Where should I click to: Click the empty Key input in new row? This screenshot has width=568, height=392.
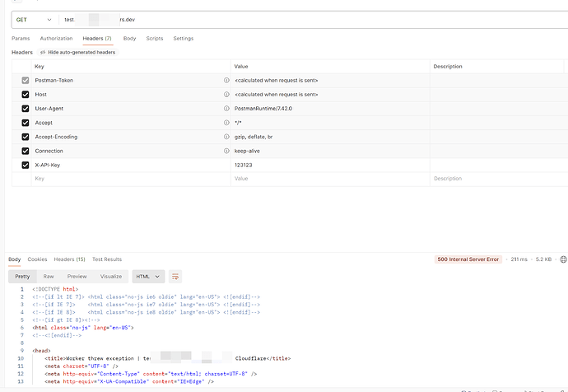131,179
